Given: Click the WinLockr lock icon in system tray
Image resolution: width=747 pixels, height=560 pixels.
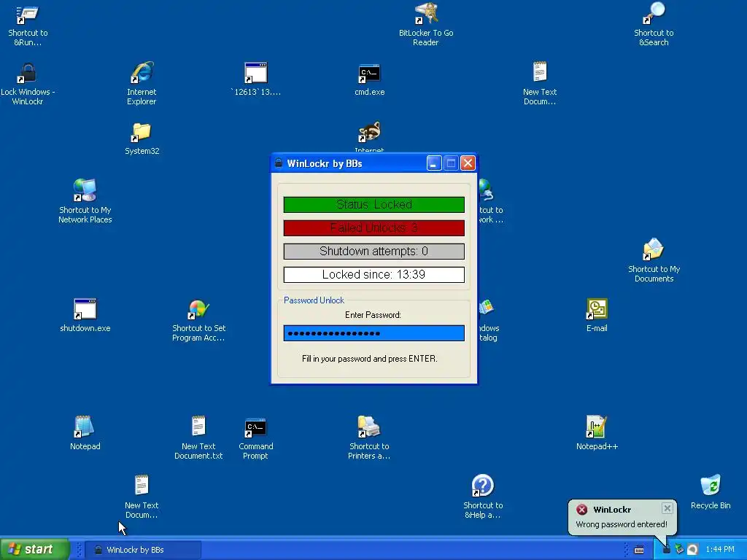Looking at the screenshot, I should [x=667, y=550].
